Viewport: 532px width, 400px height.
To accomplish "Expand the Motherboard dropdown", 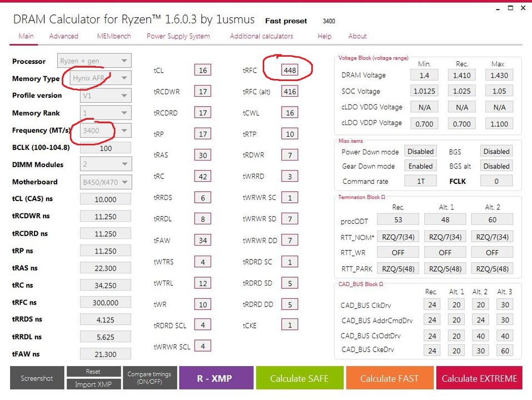I will 106,182.
